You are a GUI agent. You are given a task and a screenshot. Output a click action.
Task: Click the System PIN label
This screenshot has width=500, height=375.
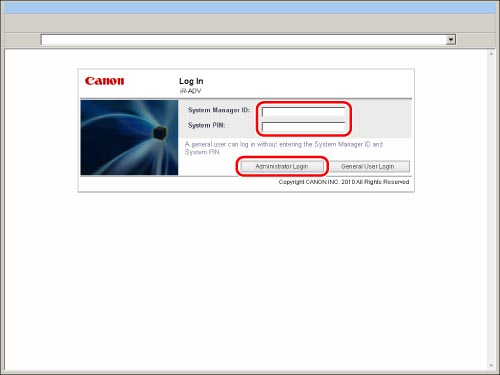207,125
